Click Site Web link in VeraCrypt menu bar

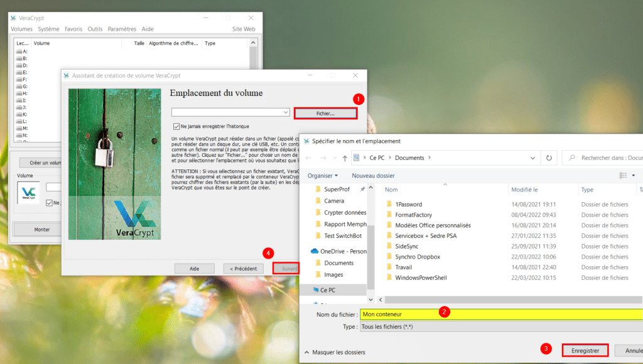(244, 29)
